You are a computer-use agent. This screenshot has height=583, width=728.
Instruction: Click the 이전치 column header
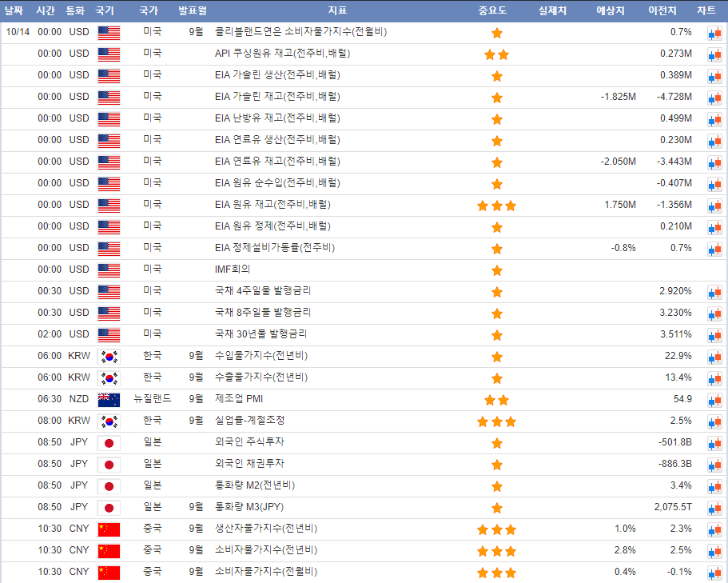click(662, 10)
